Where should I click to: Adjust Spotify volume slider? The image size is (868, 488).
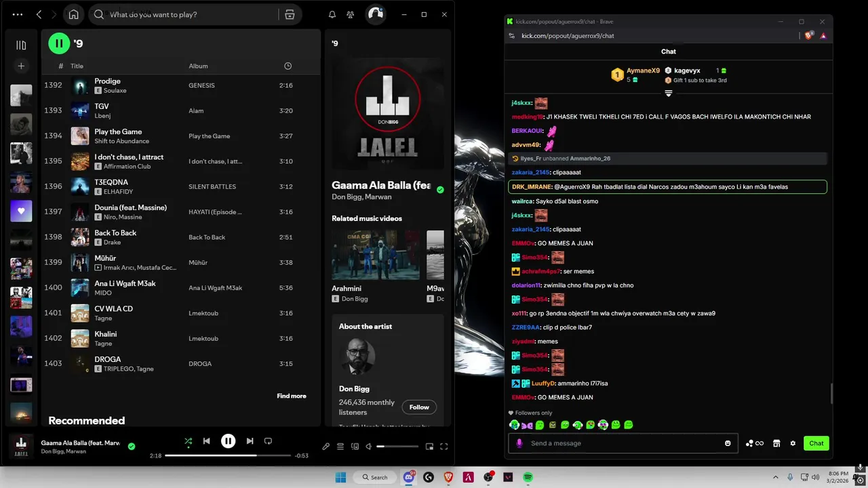[x=397, y=446]
